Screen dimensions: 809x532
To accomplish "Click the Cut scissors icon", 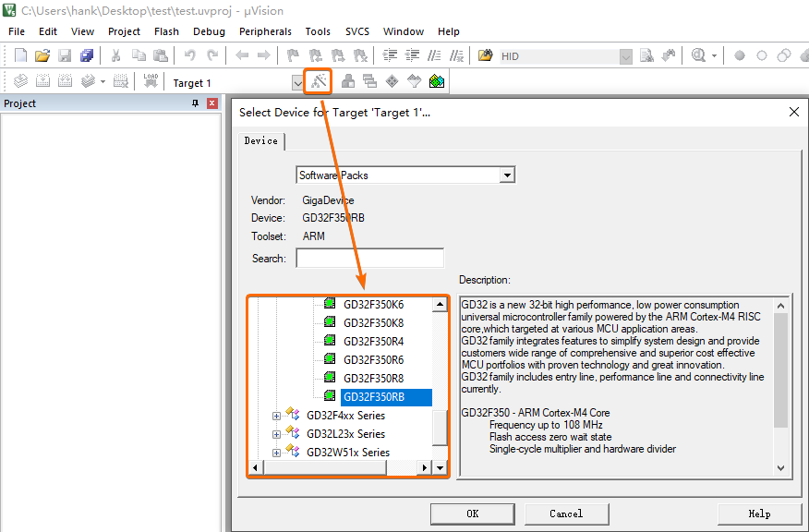I will pyautogui.click(x=116, y=55).
